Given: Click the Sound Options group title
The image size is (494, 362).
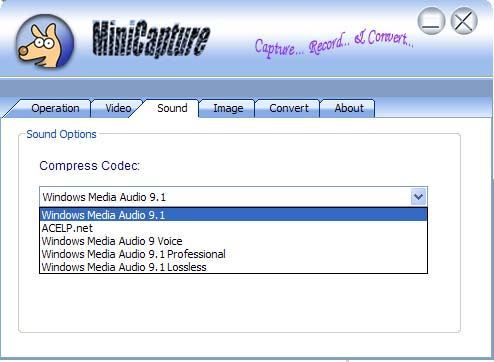Looking at the screenshot, I should [61, 134].
